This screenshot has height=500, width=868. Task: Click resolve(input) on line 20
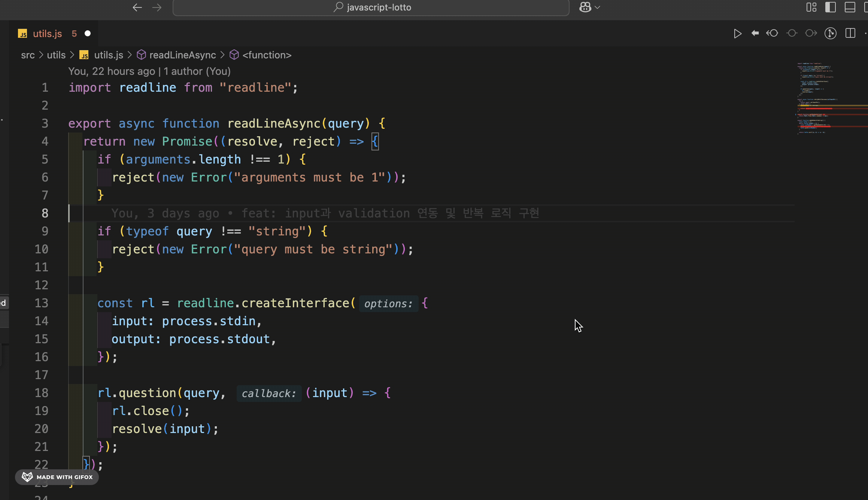(162, 429)
